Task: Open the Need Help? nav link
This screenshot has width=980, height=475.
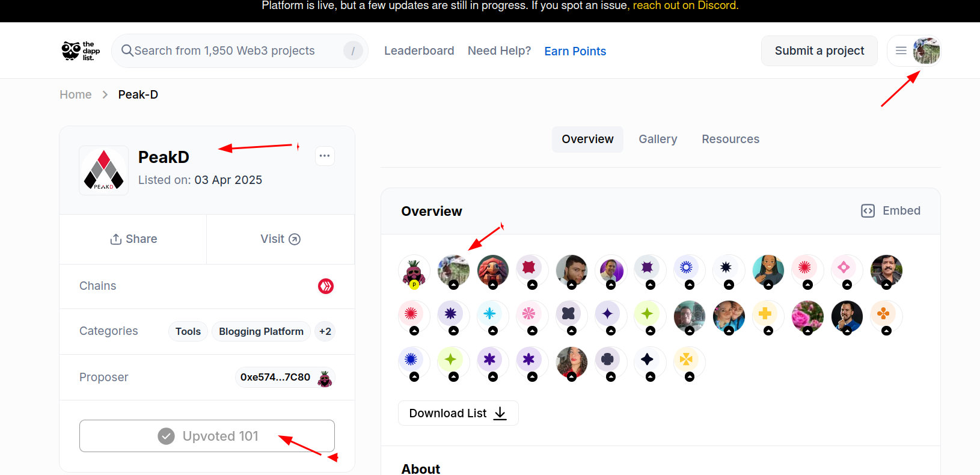Action: tap(500, 51)
